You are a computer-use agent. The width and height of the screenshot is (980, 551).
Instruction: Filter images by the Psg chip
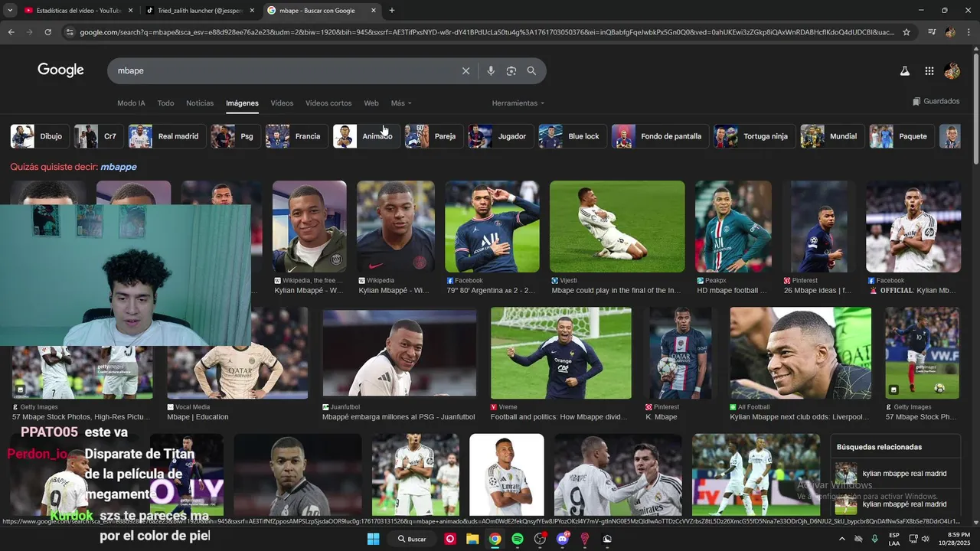pos(235,136)
